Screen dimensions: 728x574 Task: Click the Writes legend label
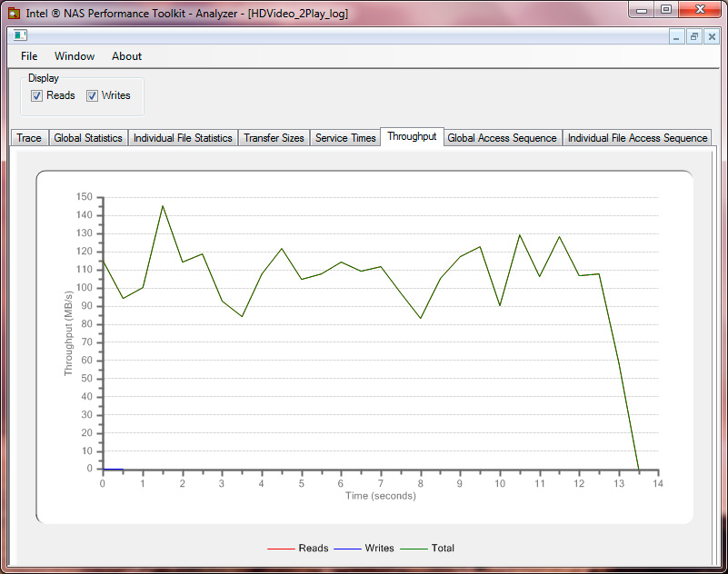[379, 548]
